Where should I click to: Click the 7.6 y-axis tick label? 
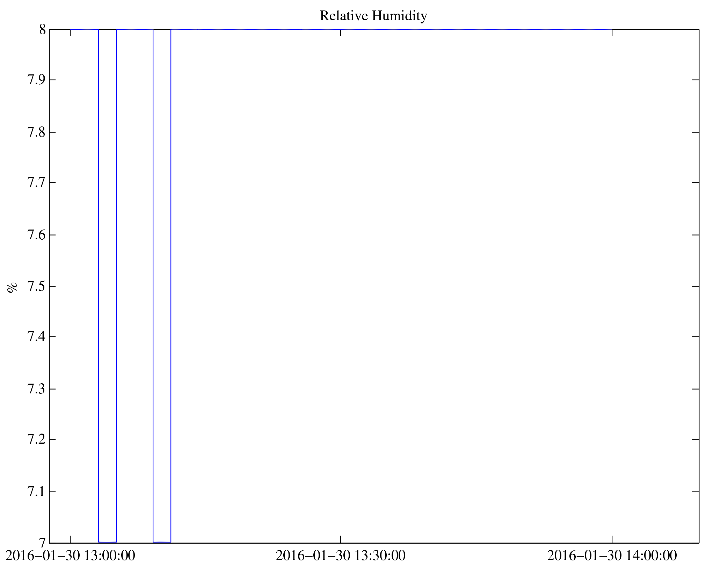37,235
